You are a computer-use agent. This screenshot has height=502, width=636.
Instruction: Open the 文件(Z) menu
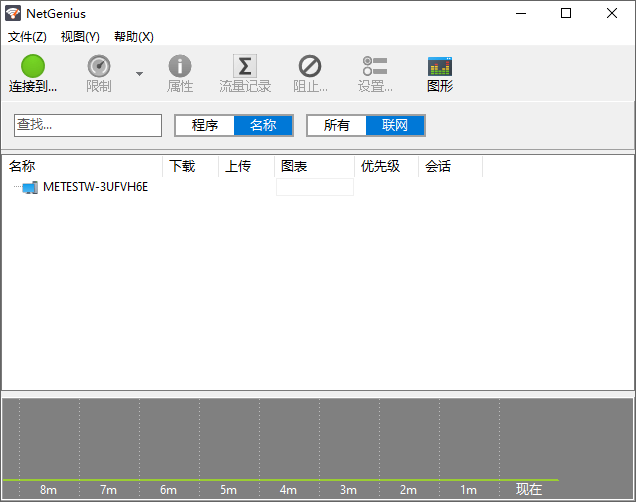point(27,37)
